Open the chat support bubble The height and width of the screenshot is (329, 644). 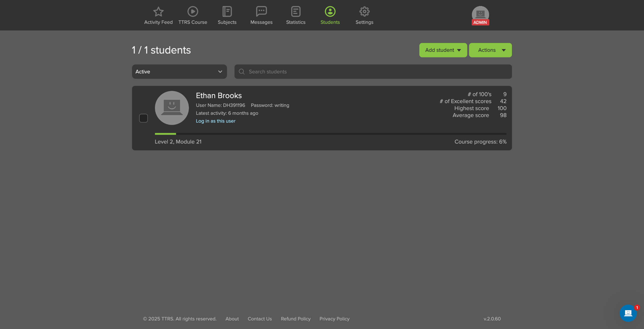pyautogui.click(x=628, y=313)
